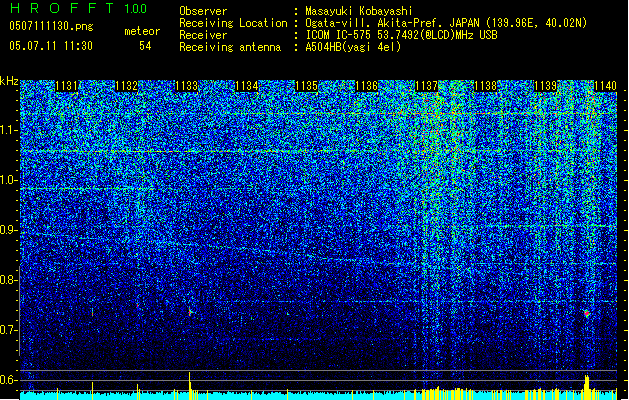This screenshot has width=629, height=400.
Task: Click the 'Receiving antenna' label
Action: click(230, 47)
